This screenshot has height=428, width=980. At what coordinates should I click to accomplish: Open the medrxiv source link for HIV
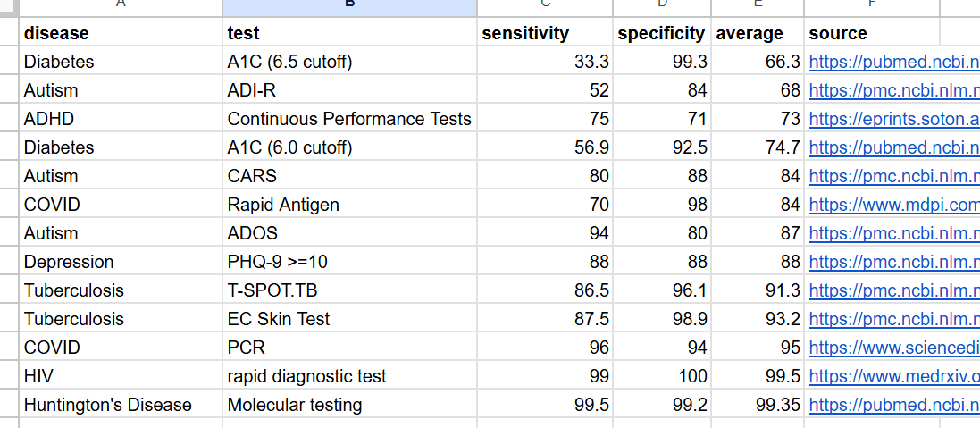(x=893, y=376)
